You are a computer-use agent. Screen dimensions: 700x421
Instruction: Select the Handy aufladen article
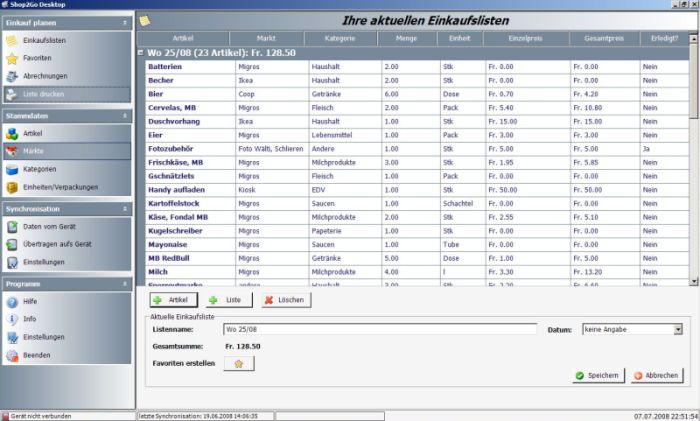tap(176, 190)
